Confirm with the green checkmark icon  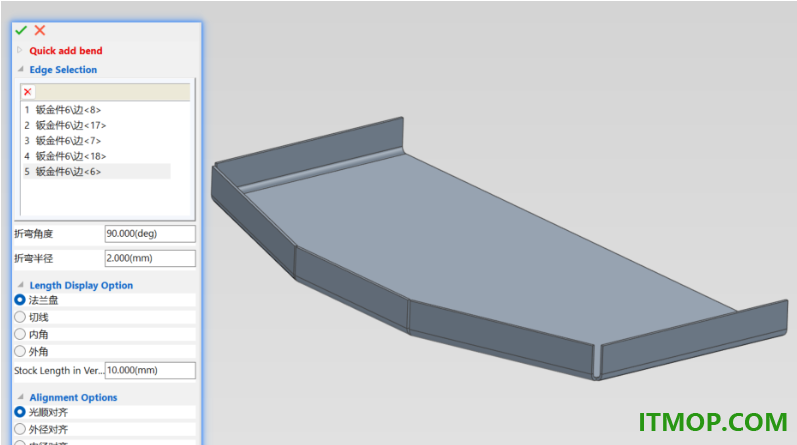[21, 31]
